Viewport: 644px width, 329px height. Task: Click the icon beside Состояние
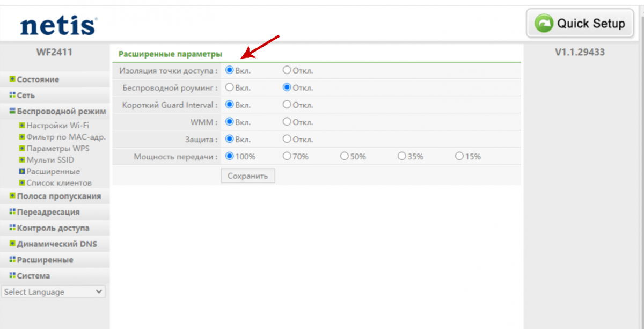[12, 79]
